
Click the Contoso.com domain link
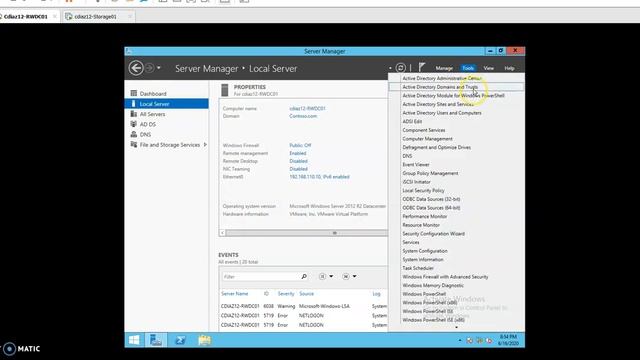click(x=303, y=116)
